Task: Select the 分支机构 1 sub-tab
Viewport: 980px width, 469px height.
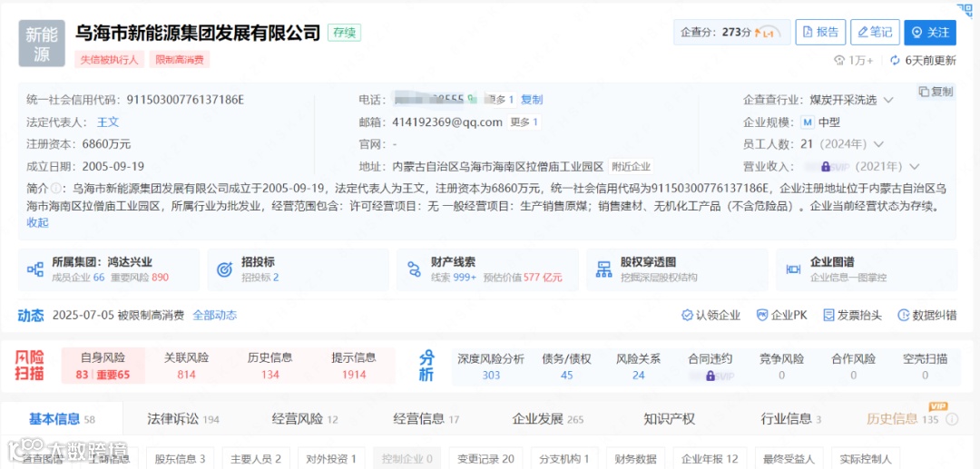Action: tap(564, 459)
